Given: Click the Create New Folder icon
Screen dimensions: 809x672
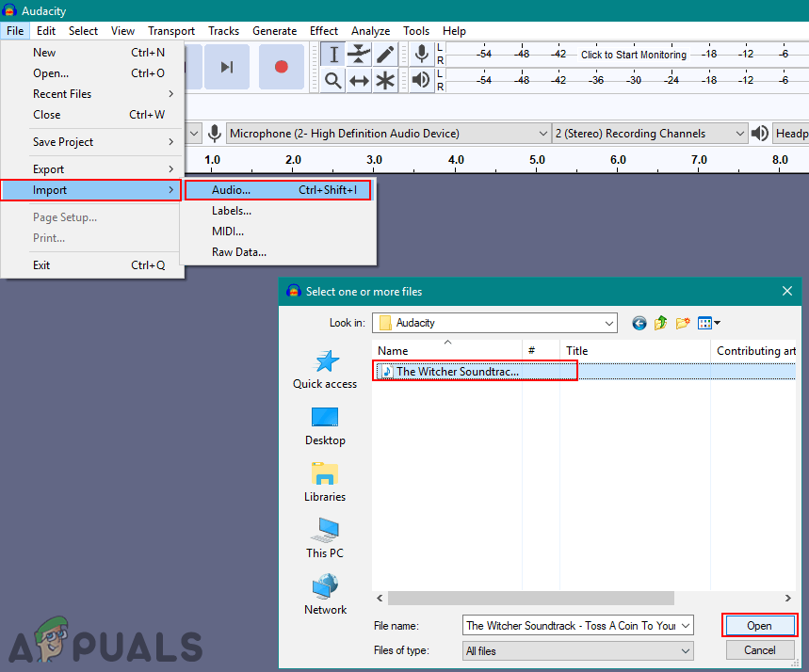Looking at the screenshot, I should [x=683, y=324].
